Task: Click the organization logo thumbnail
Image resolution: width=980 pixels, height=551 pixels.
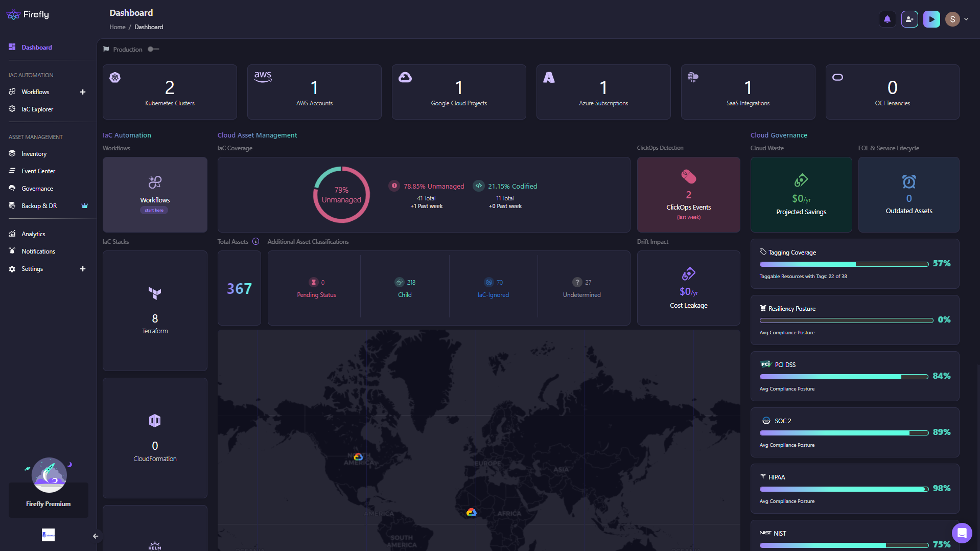Action: click(48, 535)
